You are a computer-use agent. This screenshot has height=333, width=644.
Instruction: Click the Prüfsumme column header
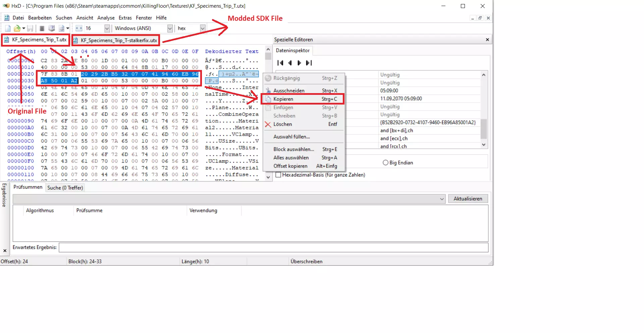[130, 211]
